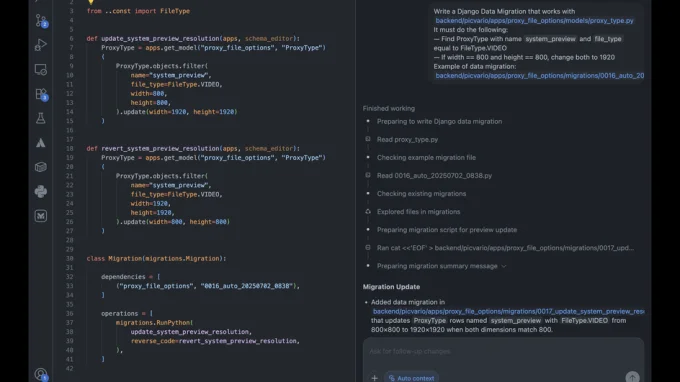
Task: Click the plus icon in chat input
Action: point(374,378)
